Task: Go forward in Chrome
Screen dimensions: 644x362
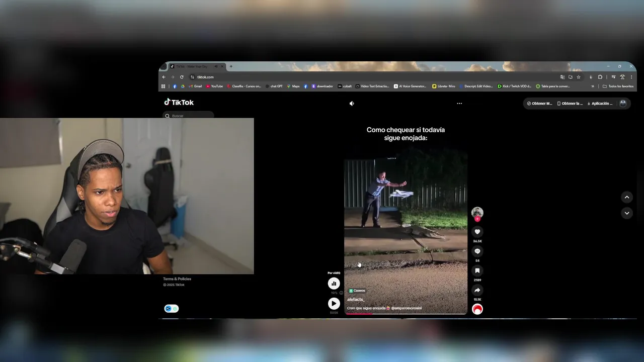Action: 173,77
